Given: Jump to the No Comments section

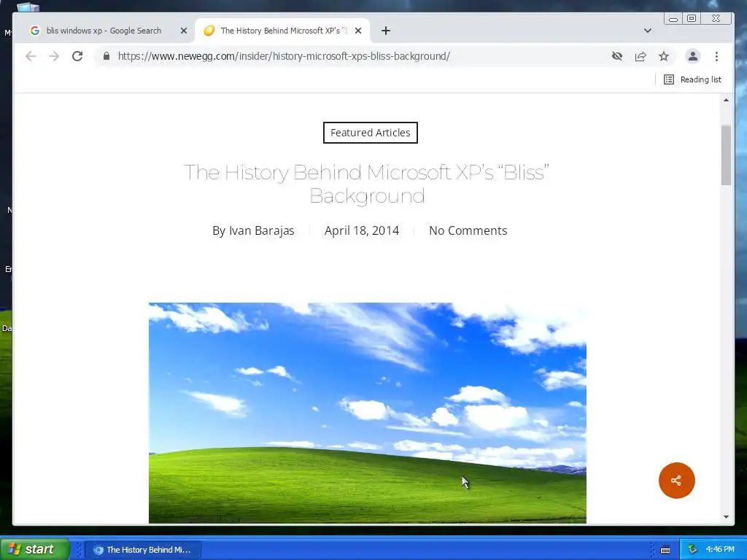Looking at the screenshot, I should click(468, 230).
